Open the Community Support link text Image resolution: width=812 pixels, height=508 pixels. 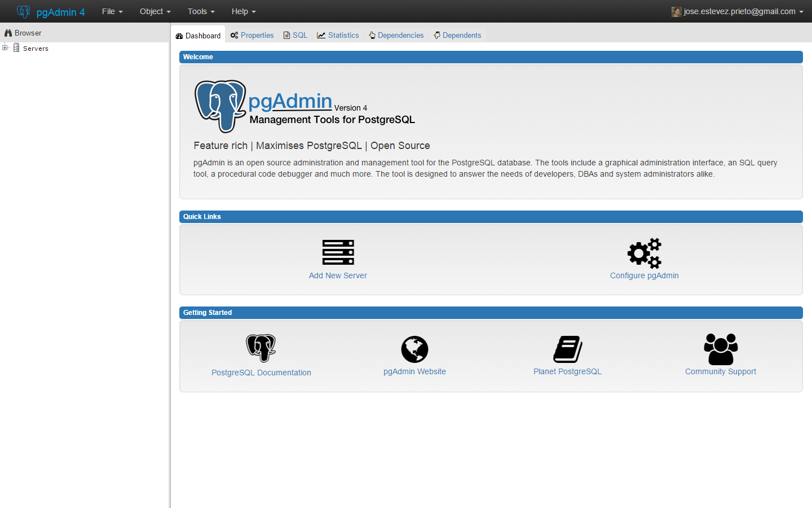[721, 371]
